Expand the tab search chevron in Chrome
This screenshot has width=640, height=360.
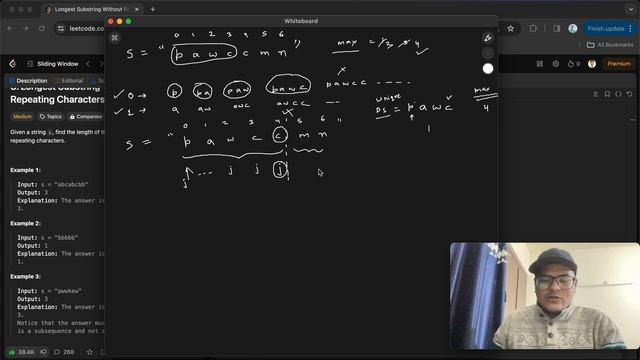pyautogui.click(x=631, y=9)
